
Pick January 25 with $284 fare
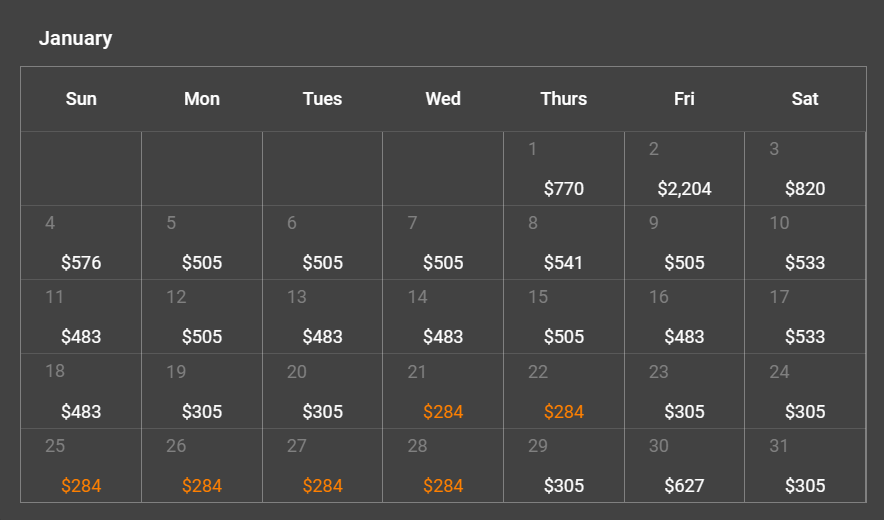pyautogui.click(x=81, y=467)
